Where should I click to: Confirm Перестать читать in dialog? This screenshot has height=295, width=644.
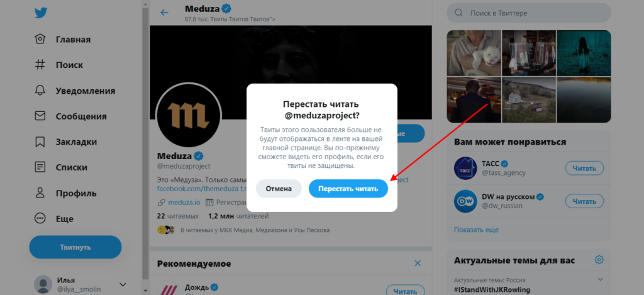[x=348, y=189]
